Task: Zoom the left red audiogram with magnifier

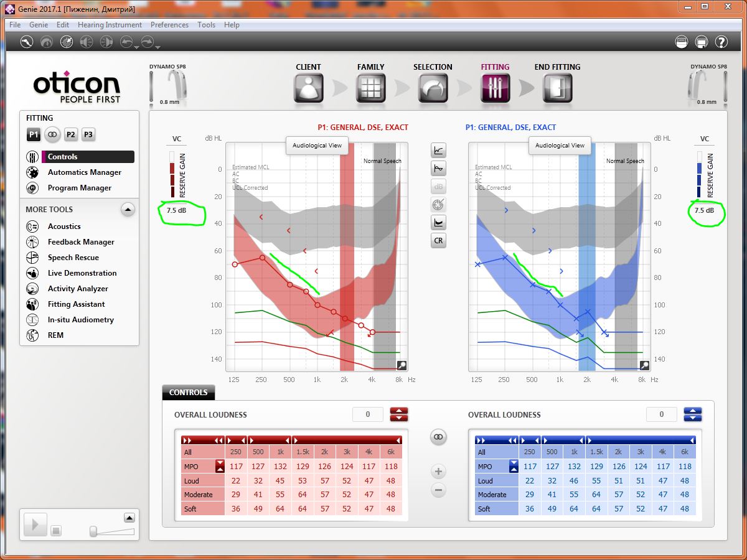Action: (402, 366)
